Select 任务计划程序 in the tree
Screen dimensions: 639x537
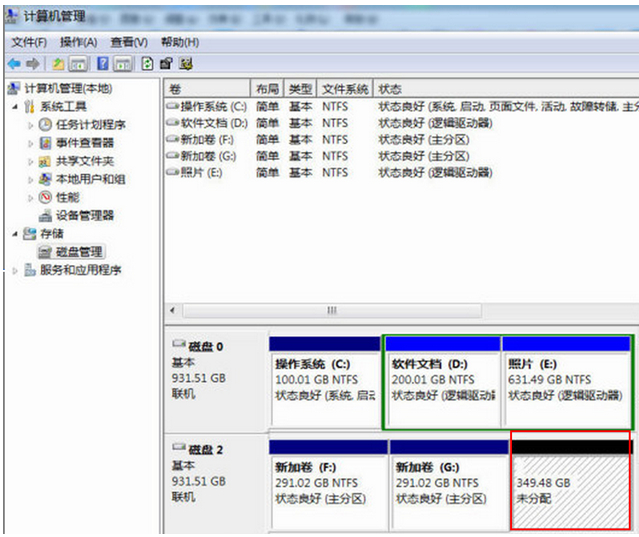[x=90, y=125]
